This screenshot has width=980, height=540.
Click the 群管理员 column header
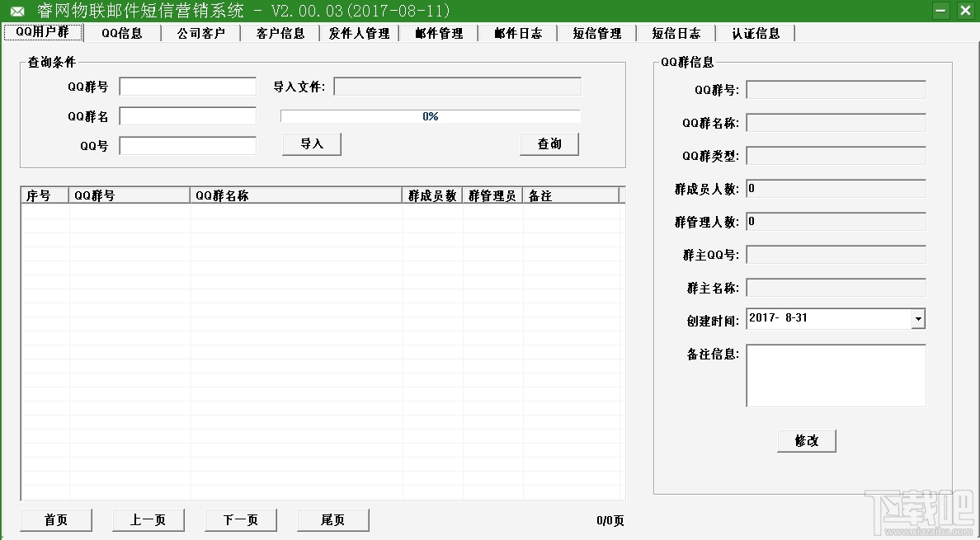(492, 195)
